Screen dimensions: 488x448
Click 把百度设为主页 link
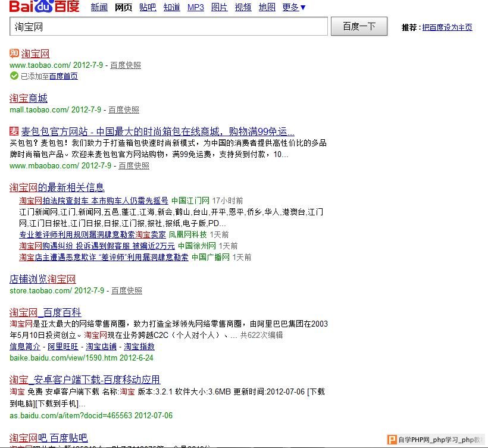click(x=447, y=27)
